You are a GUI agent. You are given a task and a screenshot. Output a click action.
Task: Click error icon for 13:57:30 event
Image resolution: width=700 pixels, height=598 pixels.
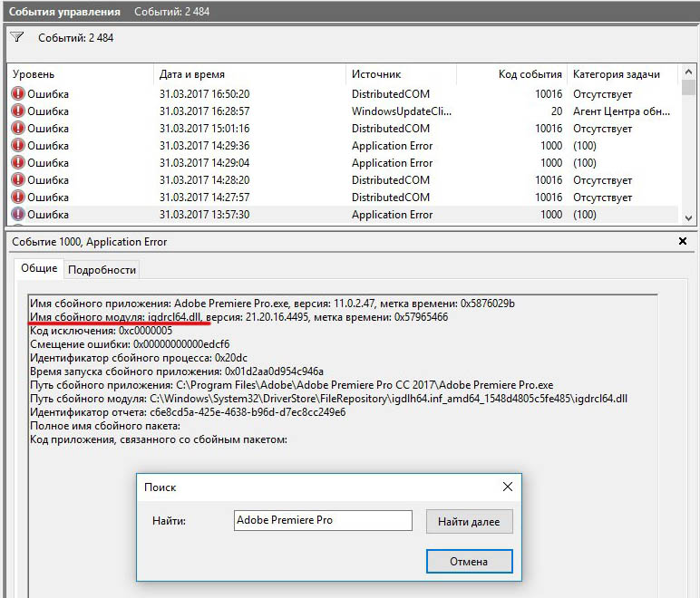[x=18, y=214]
